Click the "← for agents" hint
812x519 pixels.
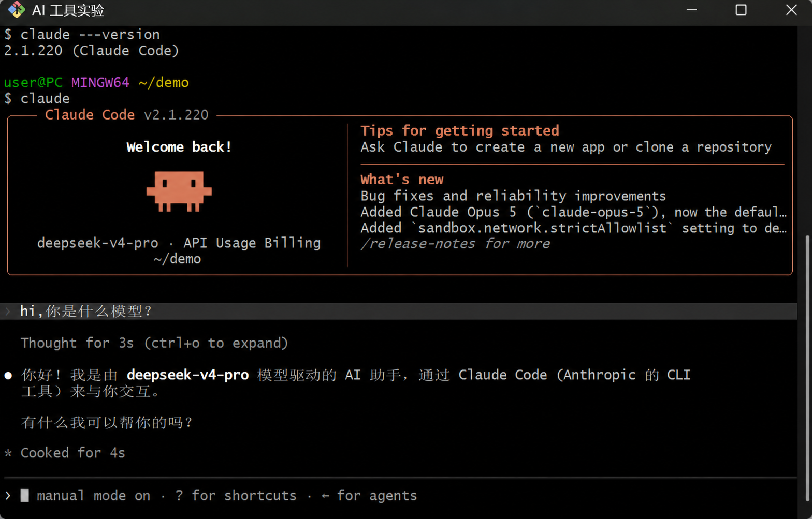369,496
